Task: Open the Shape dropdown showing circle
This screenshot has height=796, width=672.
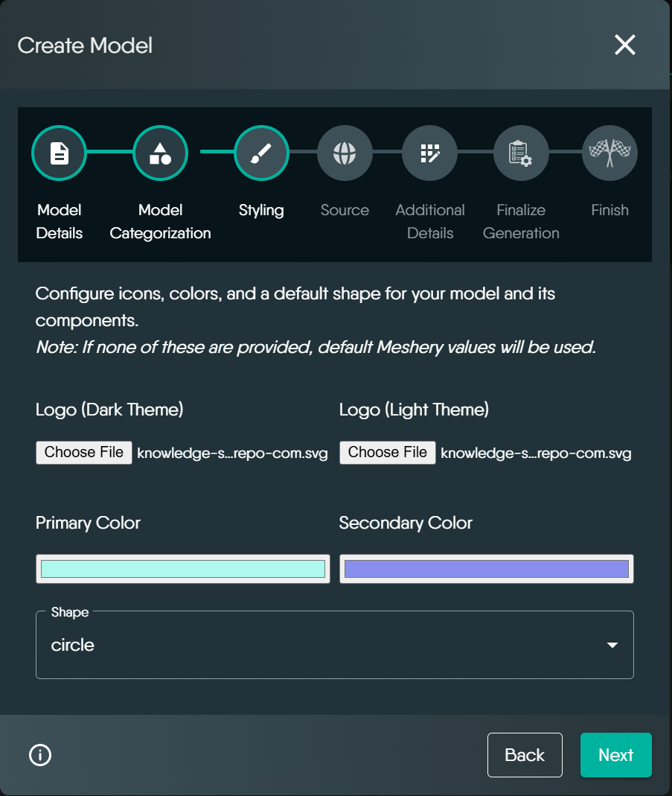Action: [320, 645]
